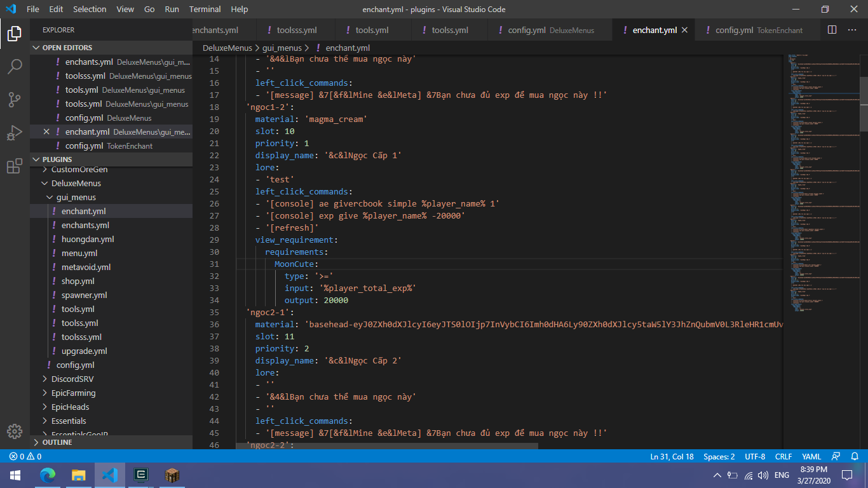Open the notifications bell in status bar
The width and height of the screenshot is (868, 488).
pyautogui.click(x=854, y=456)
